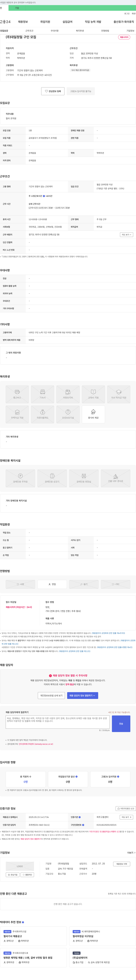Click 개인정보보호법 상세 보기 button
Image resolution: width=136 pixels, height=980 pixels.
(51, 695)
